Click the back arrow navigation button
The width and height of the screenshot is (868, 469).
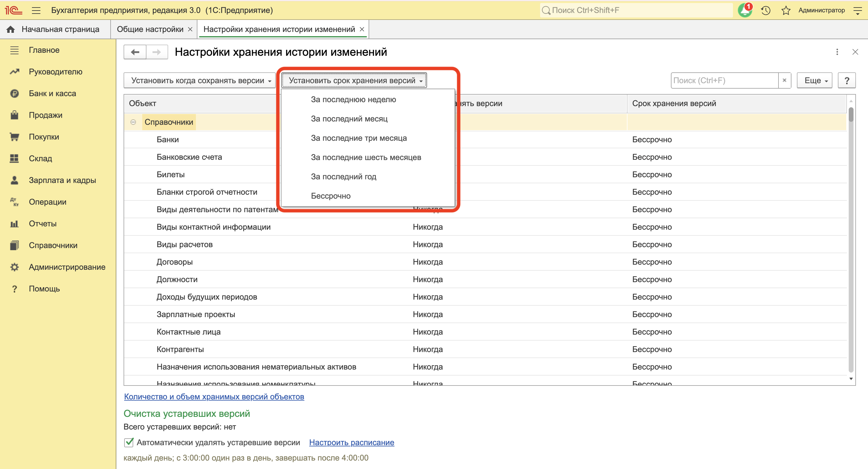(135, 52)
